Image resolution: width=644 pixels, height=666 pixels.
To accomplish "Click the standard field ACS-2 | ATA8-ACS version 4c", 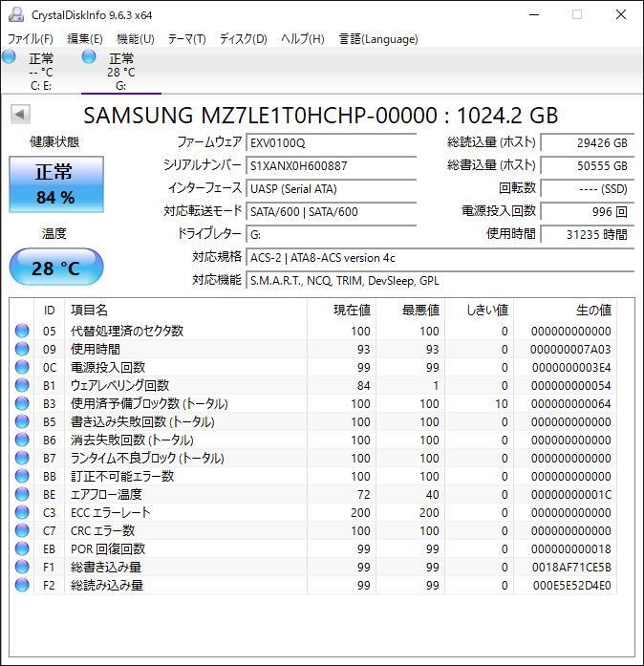I will click(440, 257).
